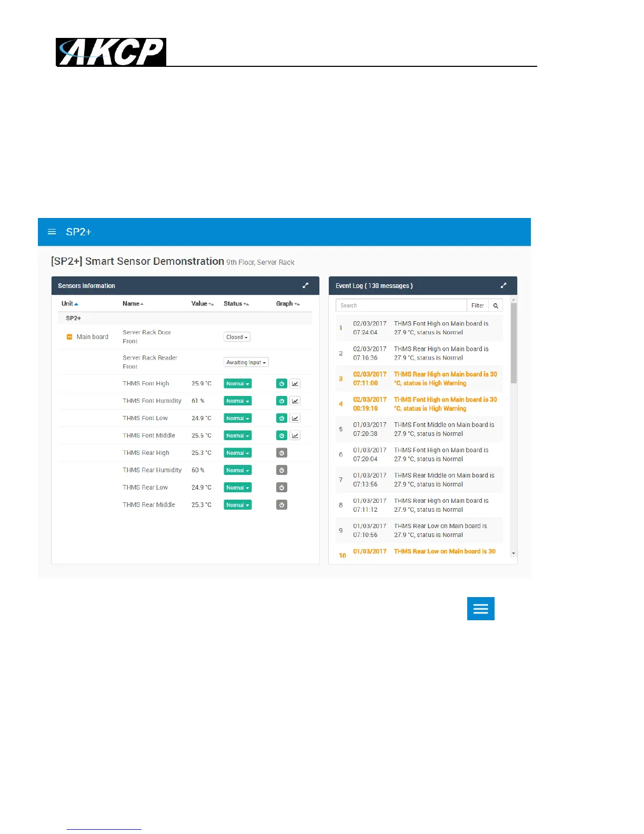
Task: Select event 4 Font High warning message
Action: point(419,404)
